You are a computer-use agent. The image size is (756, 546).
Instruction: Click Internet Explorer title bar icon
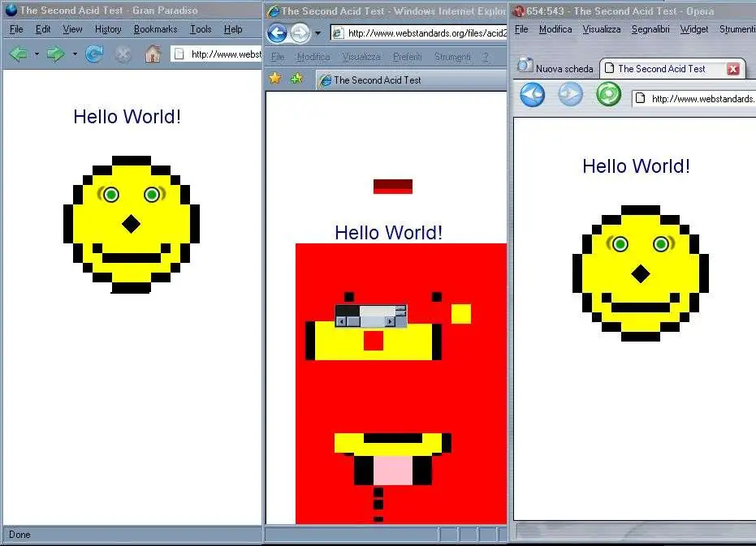coord(274,11)
